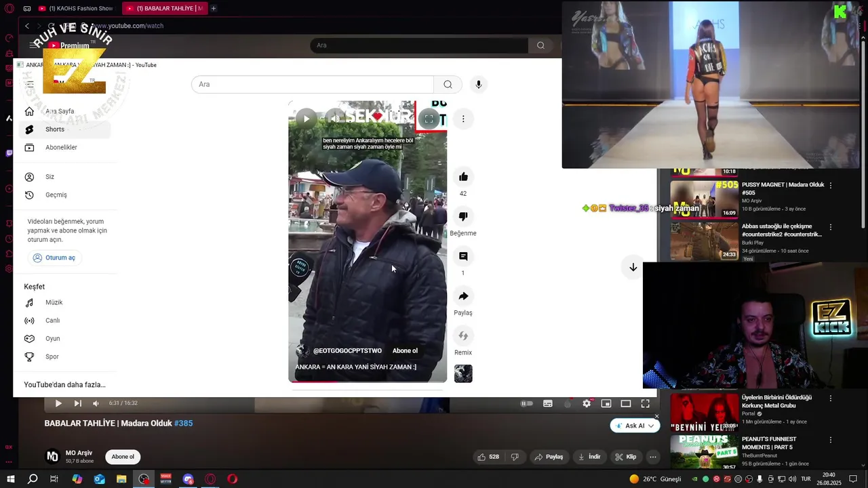The image size is (868, 488).
Task: Open the Shorts comments icon
Action: (x=463, y=256)
